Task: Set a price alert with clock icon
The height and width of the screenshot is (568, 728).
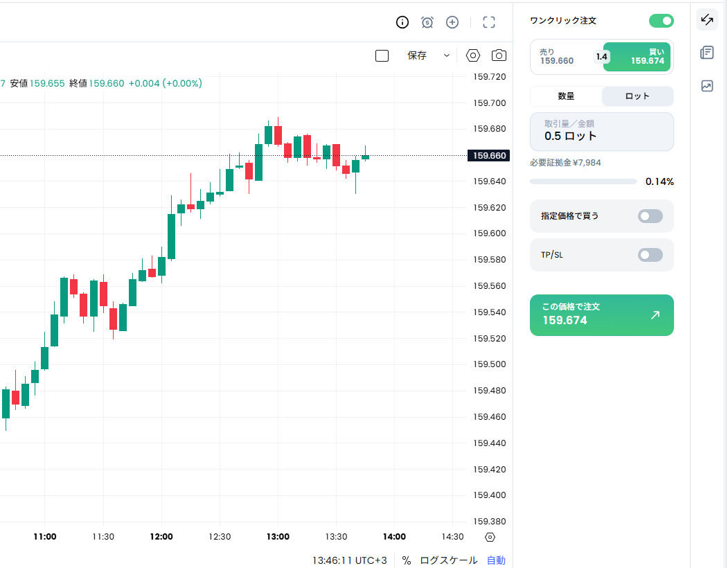Action: click(427, 22)
